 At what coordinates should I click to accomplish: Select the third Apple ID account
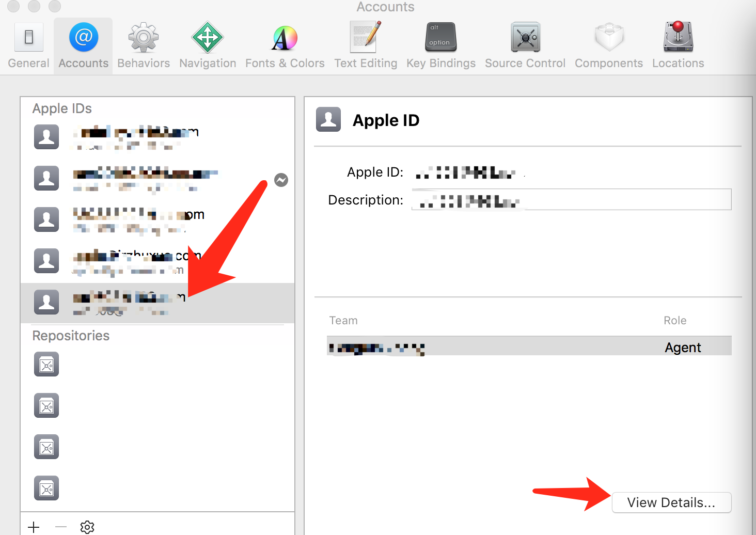point(157,220)
